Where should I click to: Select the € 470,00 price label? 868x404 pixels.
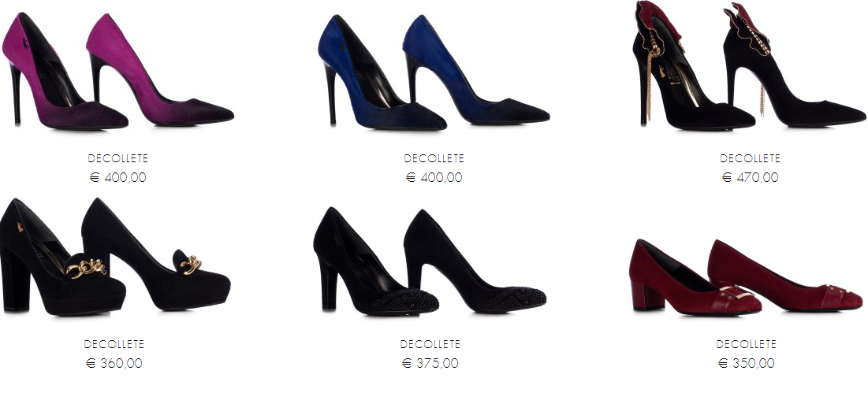pyautogui.click(x=750, y=177)
